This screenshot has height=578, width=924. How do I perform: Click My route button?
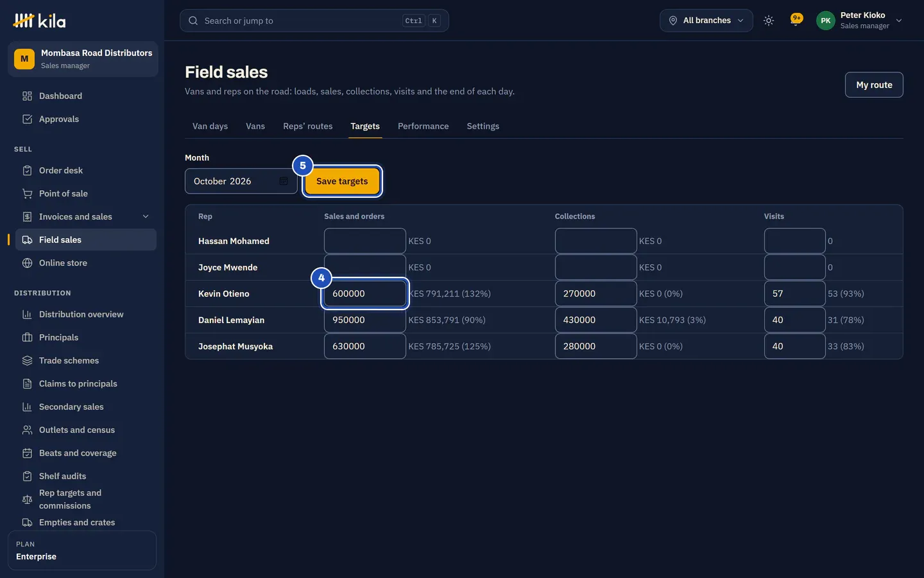(874, 85)
